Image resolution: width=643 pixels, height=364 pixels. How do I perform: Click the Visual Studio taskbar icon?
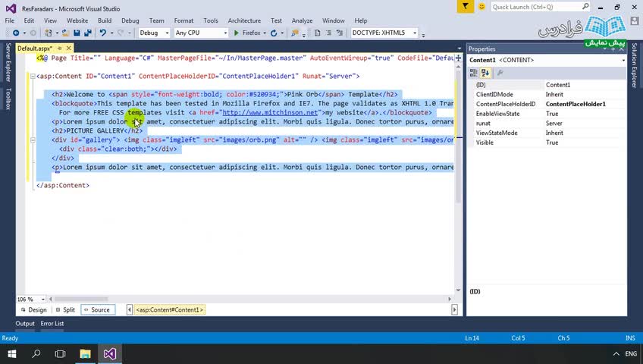tap(110, 354)
